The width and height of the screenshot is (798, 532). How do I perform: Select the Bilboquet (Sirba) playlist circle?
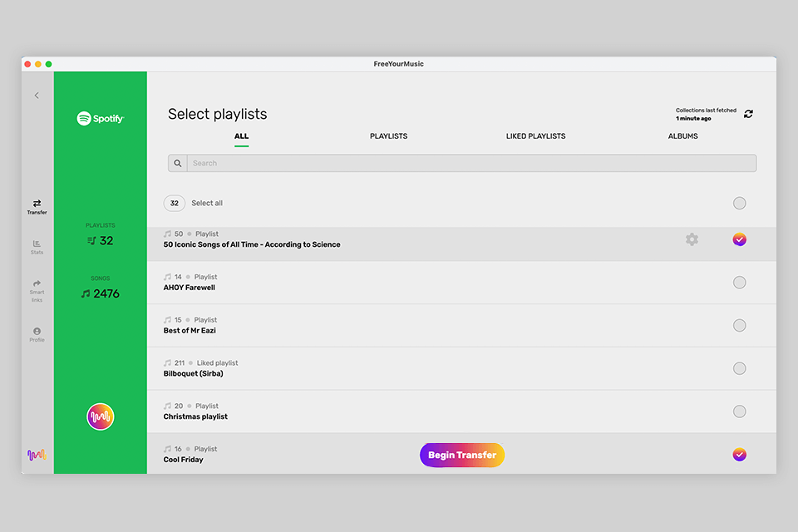[x=740, y=368]
